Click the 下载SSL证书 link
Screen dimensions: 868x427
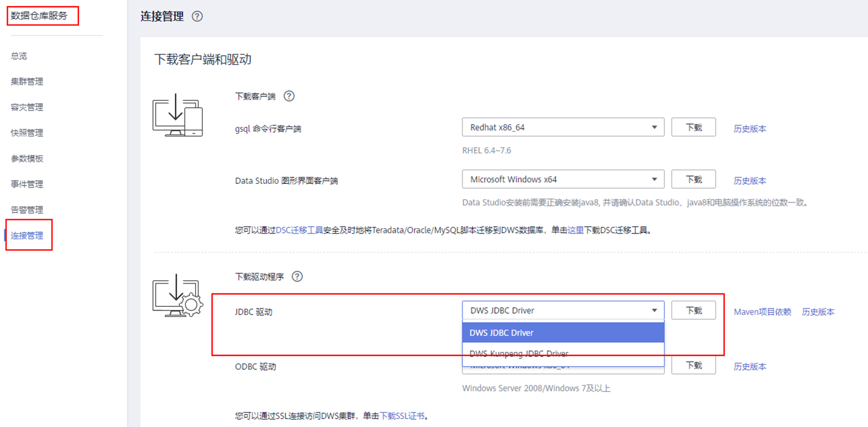(402, 416)
